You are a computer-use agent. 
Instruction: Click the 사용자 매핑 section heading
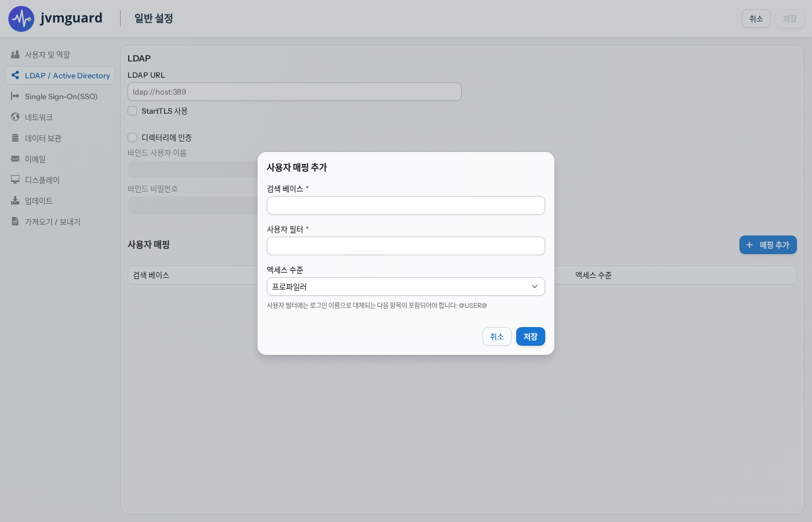[x=148, y=245]
